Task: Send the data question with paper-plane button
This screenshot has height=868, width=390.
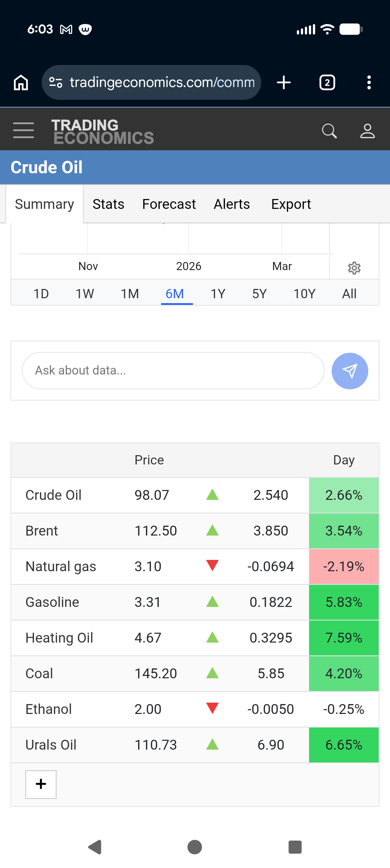Action: (x=350, y=371)
